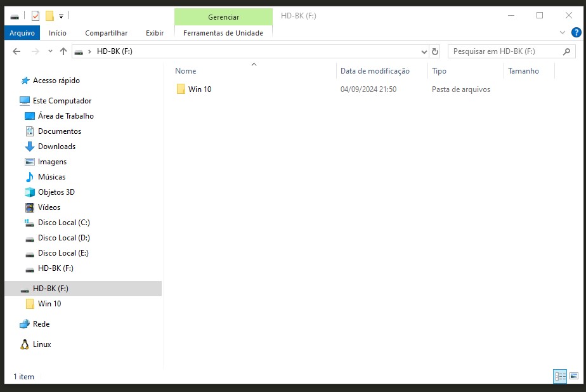
Task: Open the Help question mark icon
Action: (575, 32)
